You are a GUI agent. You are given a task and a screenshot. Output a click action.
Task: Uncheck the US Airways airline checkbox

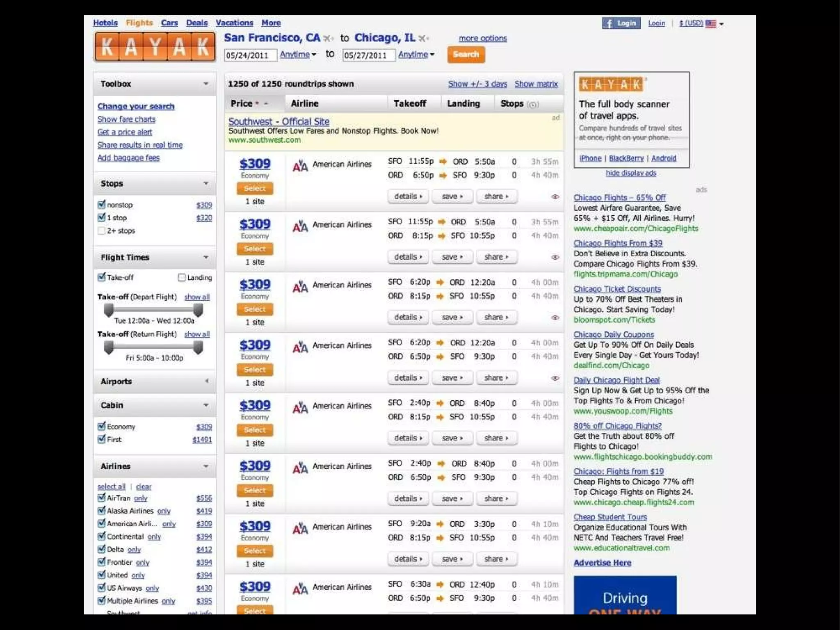pyautogui.click(x=101, y=587)
